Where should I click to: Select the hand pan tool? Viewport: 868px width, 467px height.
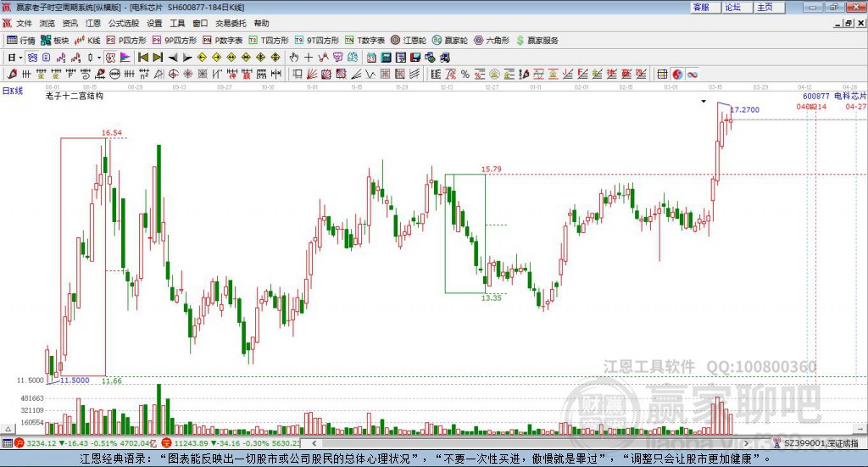coord(294,58)
